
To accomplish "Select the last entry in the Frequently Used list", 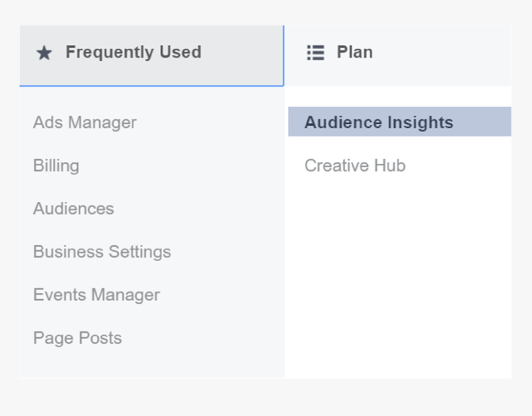I will pyautogui.click(x=77, y=338).
